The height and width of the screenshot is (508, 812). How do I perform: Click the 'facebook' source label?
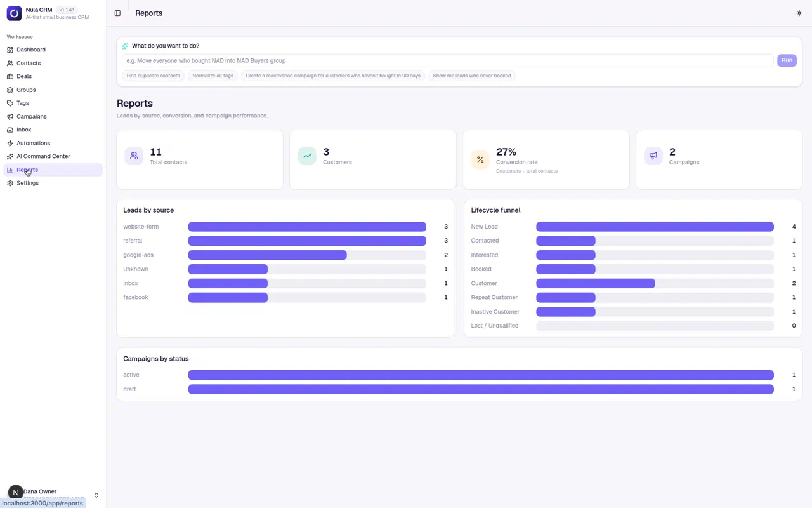pyautogui.click(x=136, y=297)
